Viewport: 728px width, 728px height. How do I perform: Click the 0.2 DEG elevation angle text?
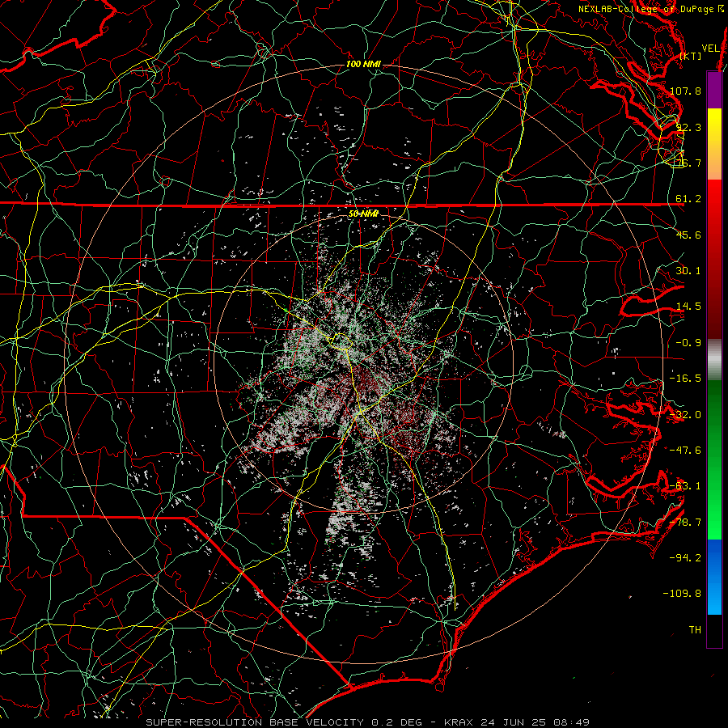pos(396,722)
